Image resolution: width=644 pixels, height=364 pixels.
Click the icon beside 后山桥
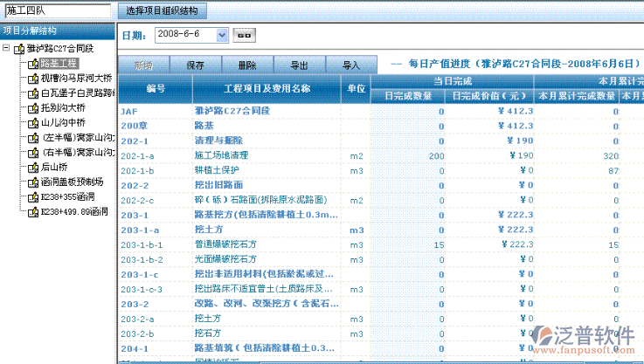click(x=33, y=167)
